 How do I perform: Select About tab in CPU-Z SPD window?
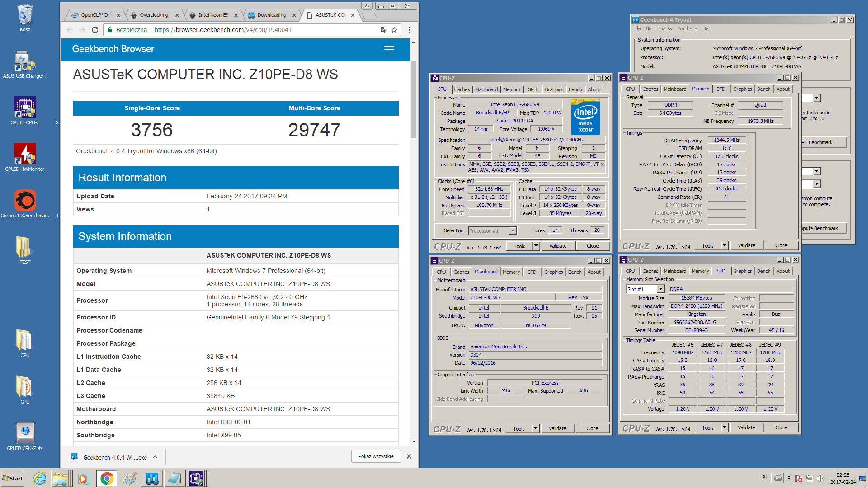pos(783,271)
